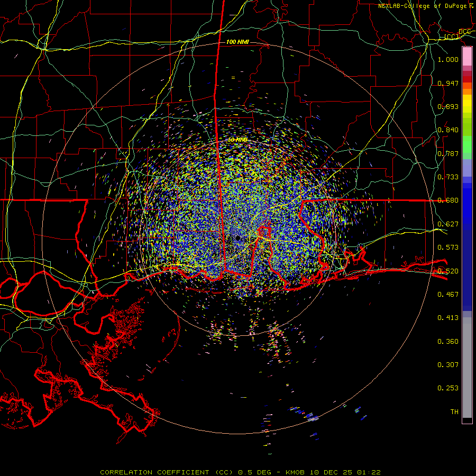Click the "01:22" timestamp in footer
Screen dimensions: 476x476
click(369, 472)
